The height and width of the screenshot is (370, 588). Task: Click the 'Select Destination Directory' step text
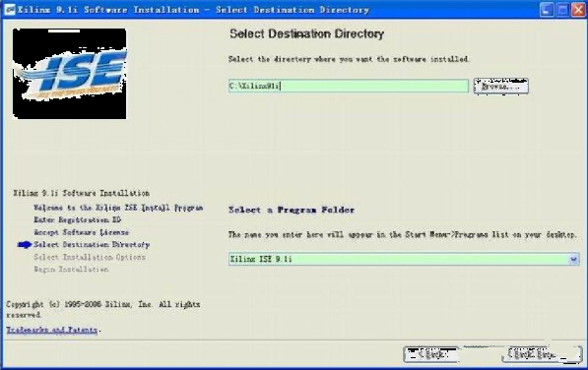pyautogui.click(x=92, y=245)
